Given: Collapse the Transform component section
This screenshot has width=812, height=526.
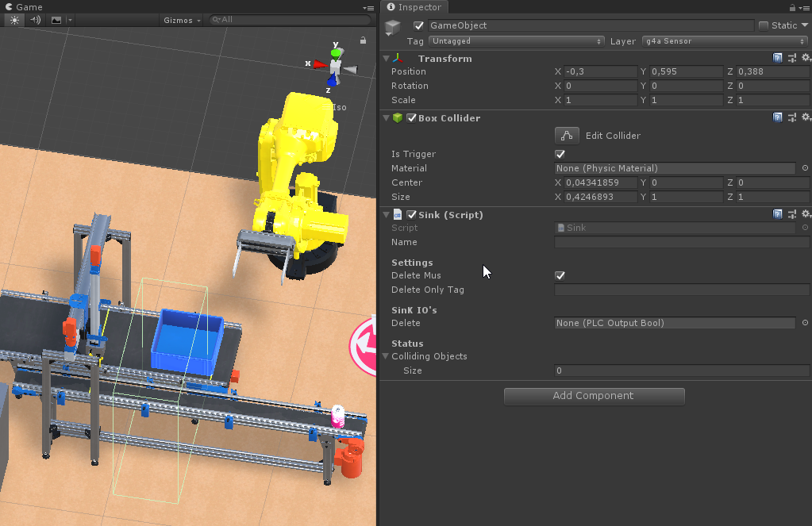Looking at the screenshot, I should point(387,59).
